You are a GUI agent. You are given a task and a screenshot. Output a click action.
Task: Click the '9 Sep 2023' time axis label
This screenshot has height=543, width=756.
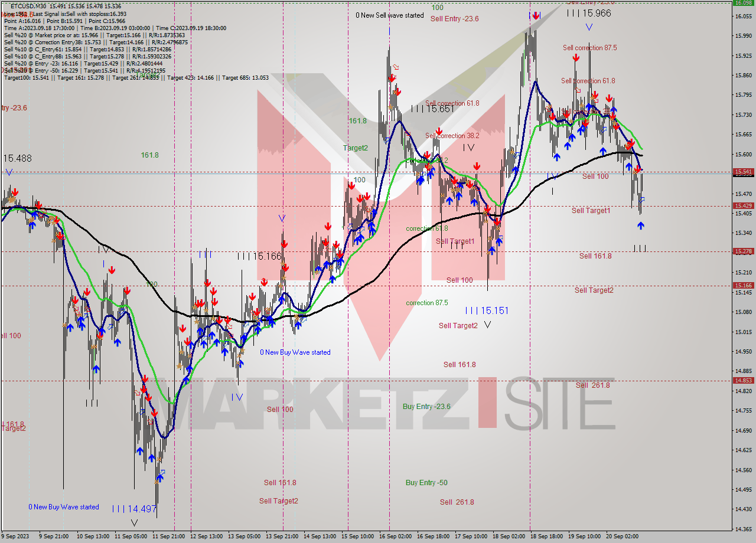click(14, 537)
